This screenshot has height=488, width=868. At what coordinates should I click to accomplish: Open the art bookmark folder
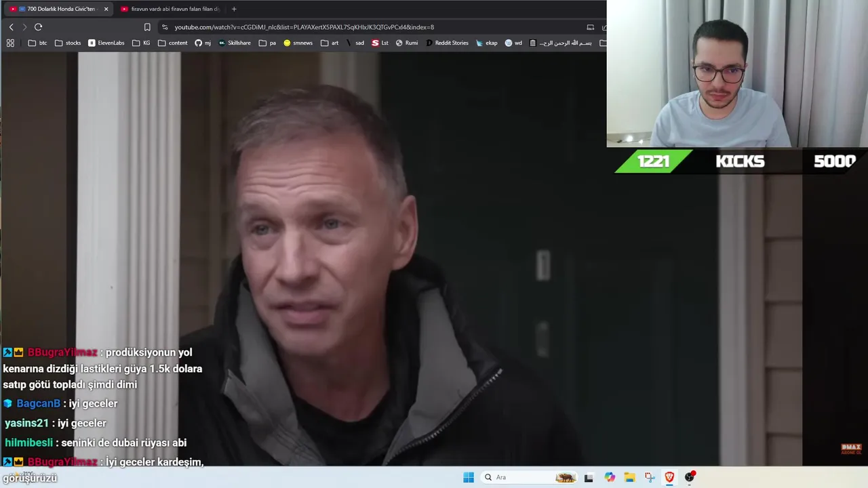330,43
